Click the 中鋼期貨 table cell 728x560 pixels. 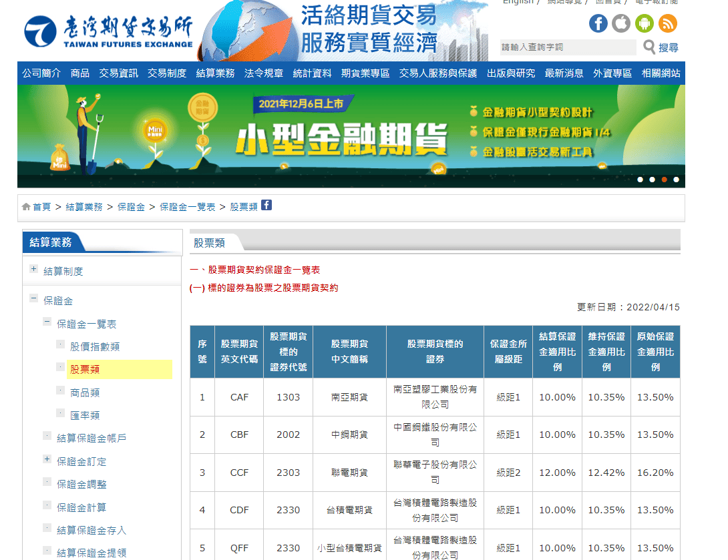349,435
